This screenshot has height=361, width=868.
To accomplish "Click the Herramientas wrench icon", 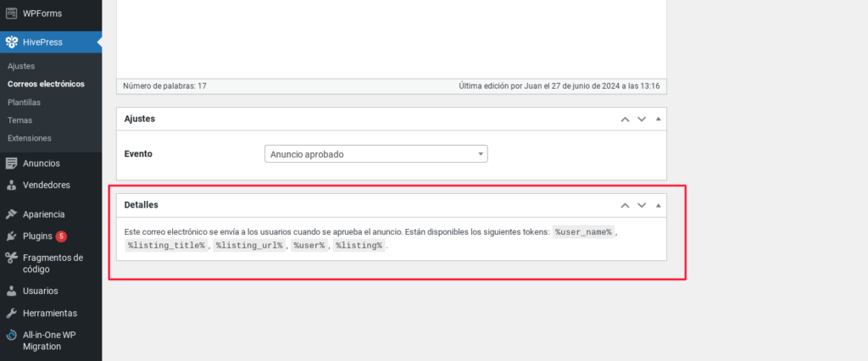I will tap(11, 313).
